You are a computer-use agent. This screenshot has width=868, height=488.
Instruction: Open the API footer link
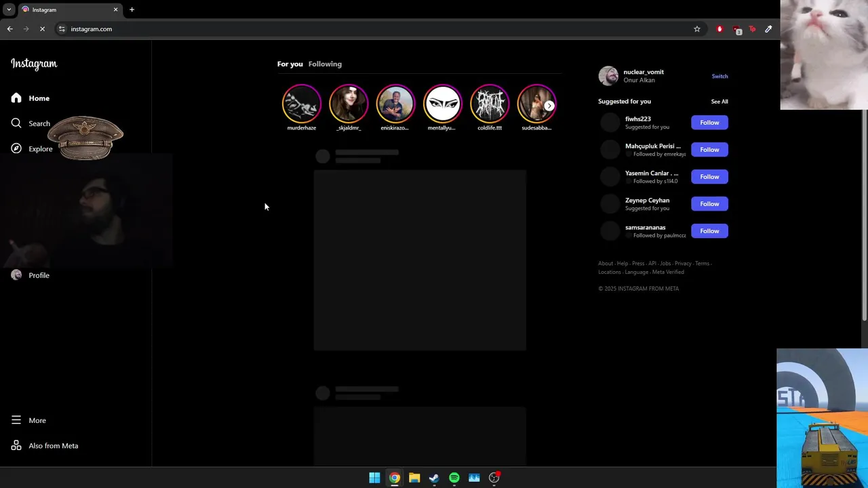[652, 263]
